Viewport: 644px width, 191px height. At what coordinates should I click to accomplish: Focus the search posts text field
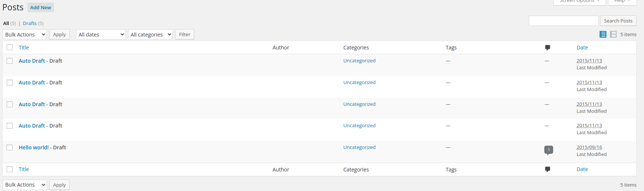point(563,21)
